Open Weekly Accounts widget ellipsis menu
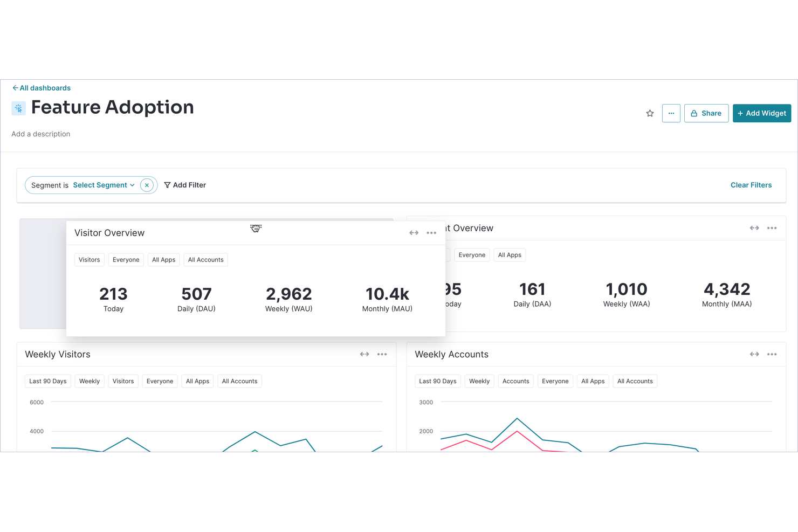 click(772, 354)
